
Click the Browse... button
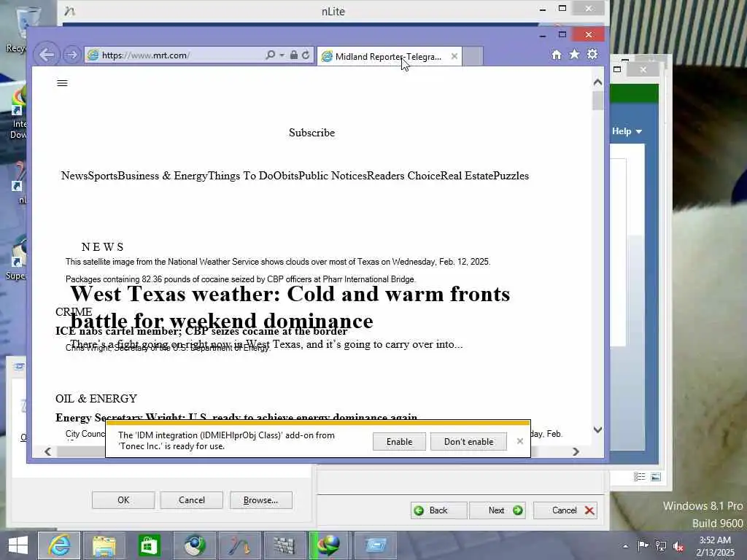click(260, 500)
